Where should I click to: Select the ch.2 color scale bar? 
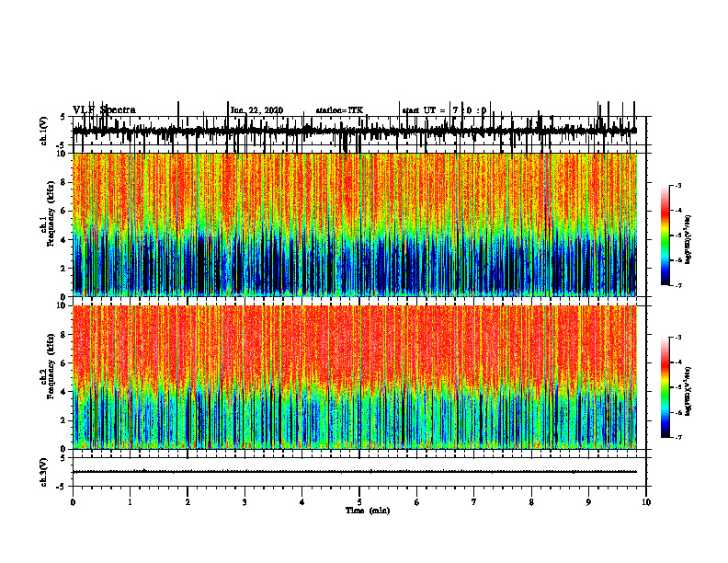(665, 387)
